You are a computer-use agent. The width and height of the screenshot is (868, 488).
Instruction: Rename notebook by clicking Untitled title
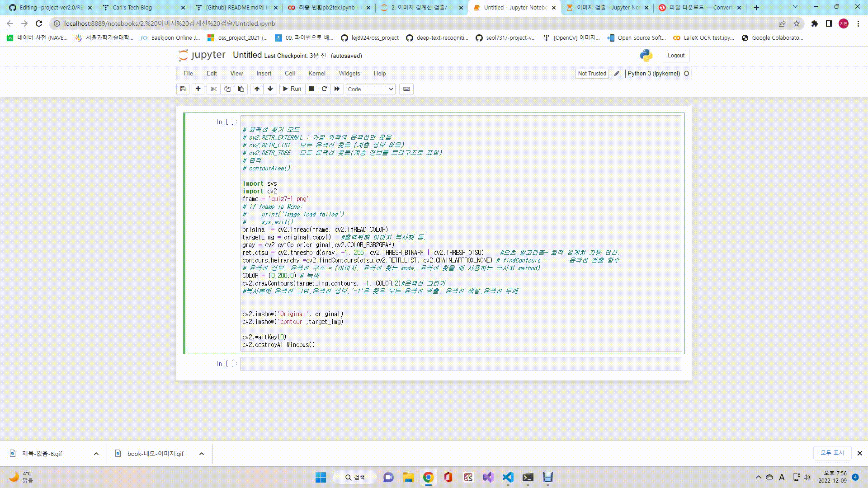pyautogui.click(x=247, y=55)
